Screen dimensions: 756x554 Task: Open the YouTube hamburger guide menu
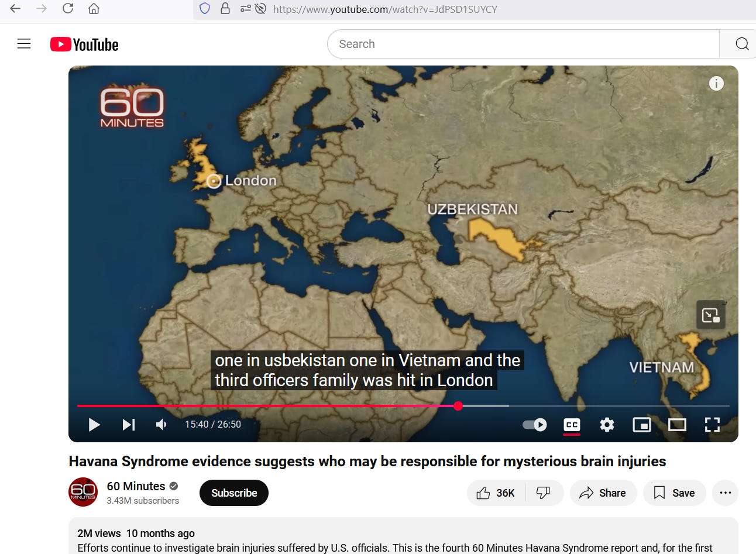pyautogui.click(x=24, y=44)
